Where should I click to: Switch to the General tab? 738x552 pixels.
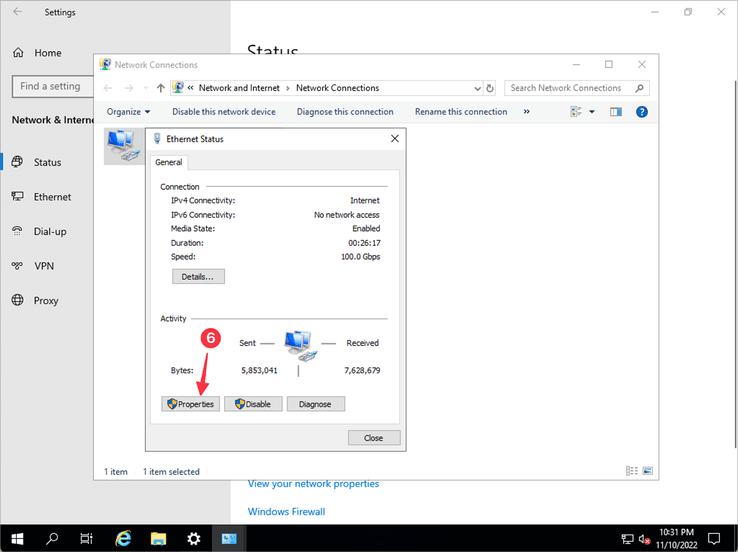click(x=168, y=162)
